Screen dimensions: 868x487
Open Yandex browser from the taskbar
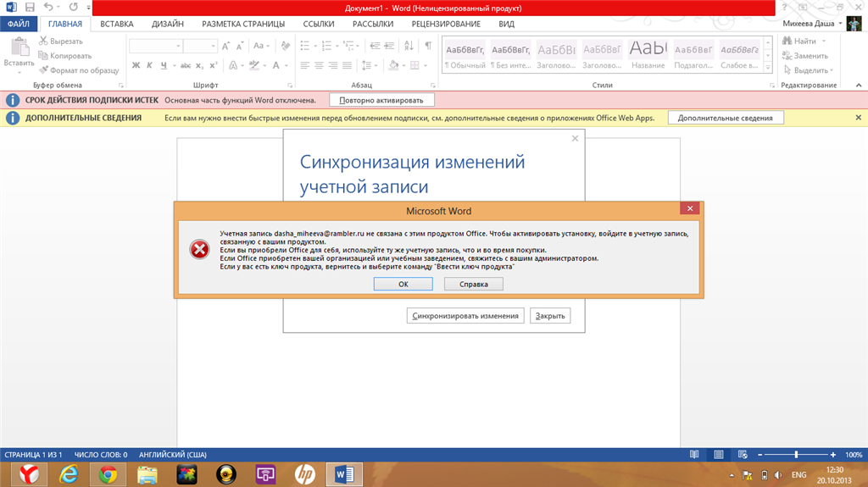[30, 475]
